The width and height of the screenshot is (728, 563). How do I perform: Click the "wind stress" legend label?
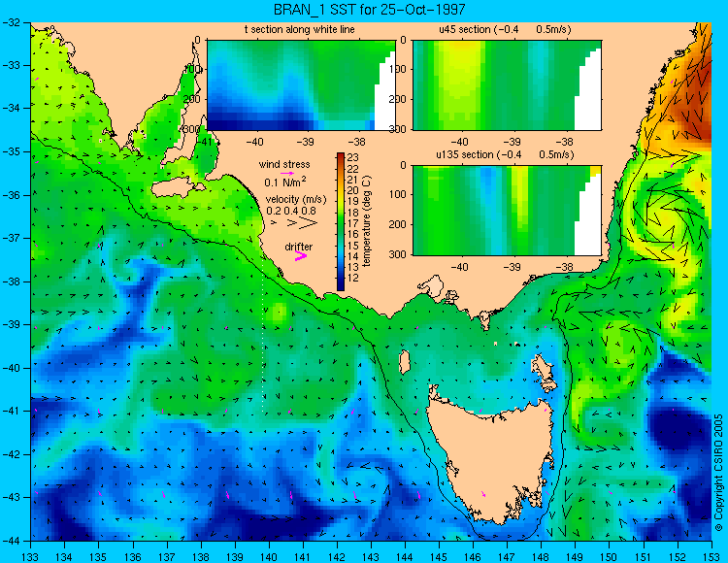(x=284, y=164)
